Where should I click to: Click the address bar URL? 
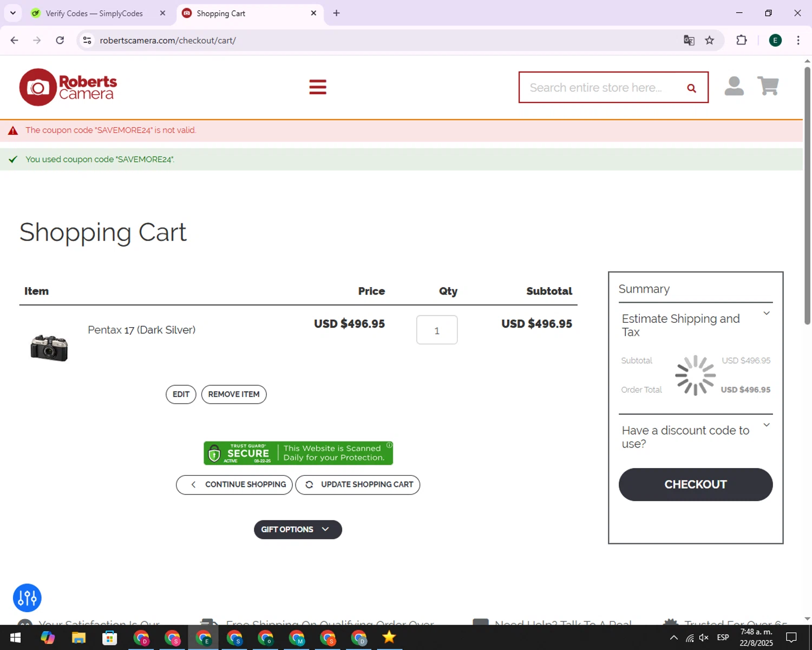[168, 41]
